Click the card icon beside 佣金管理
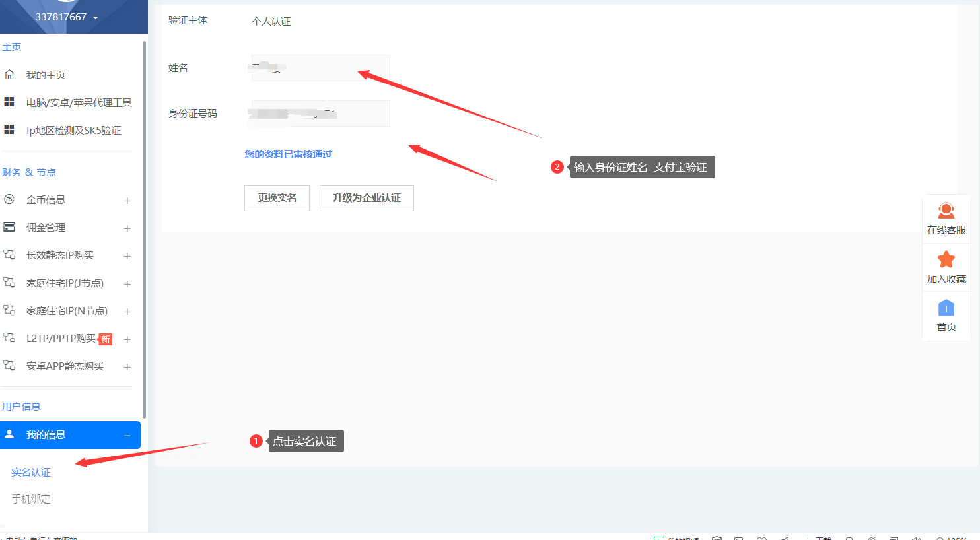Screen dimensions: 980x540 [9, 227]
